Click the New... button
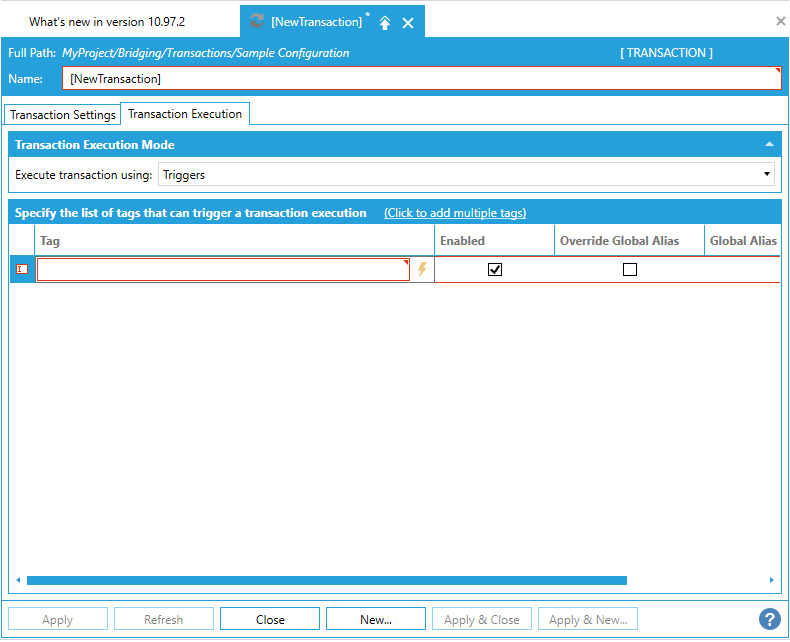This screenshot has height=642, width=790. click(x=375, y=619)
